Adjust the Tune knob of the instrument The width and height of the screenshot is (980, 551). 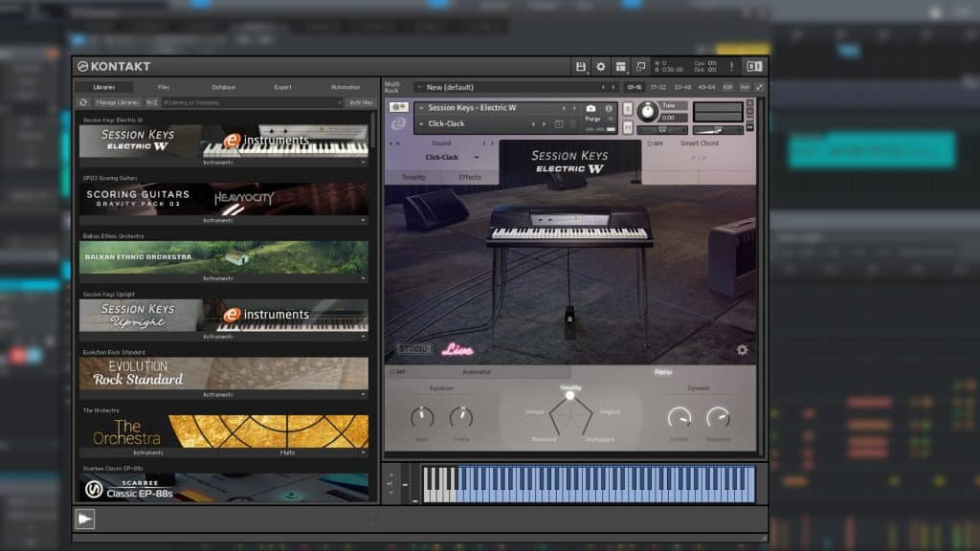(x=648, y=112)
